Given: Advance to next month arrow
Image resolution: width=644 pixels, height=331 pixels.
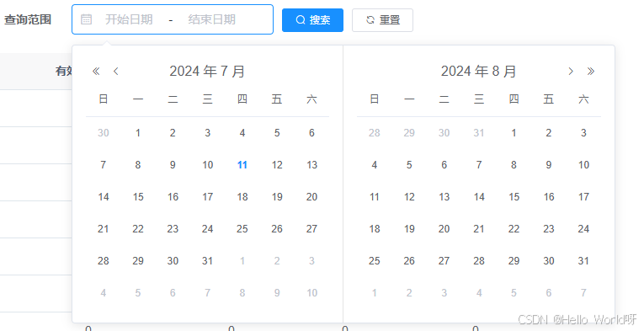Looking at the screenshot, I should coord(571,71).
